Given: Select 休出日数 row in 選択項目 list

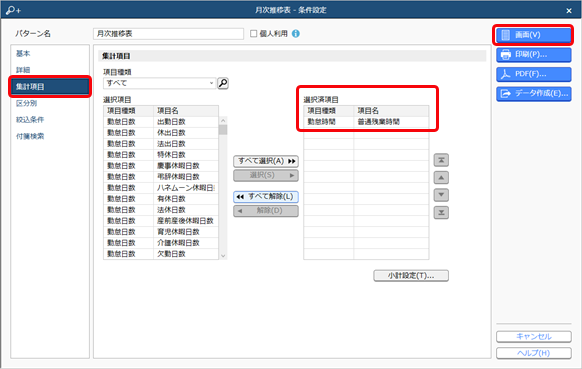Looking at the screenshot, I should tap(161, 133).
